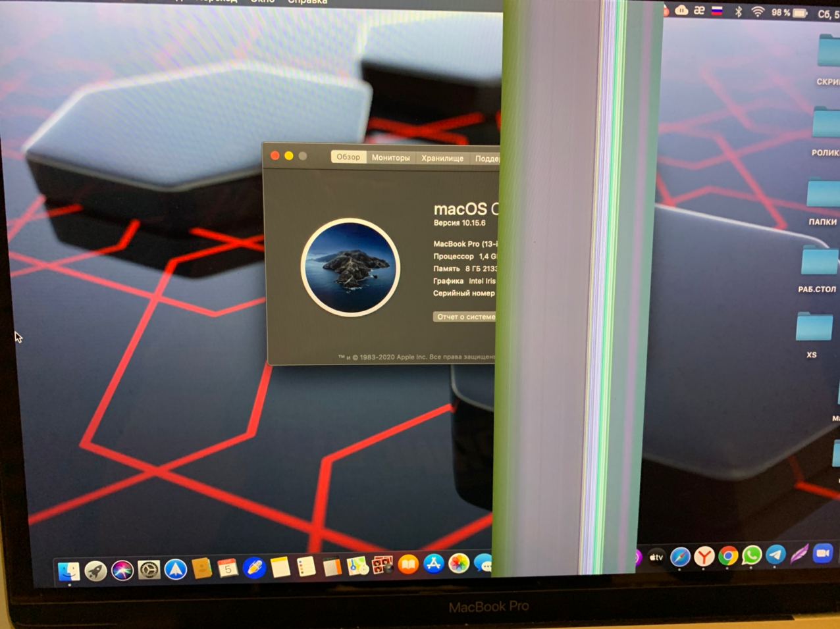Click the macOS Catalina island image
This screenshot has height=629, width=840.
(x=350, y=267)
